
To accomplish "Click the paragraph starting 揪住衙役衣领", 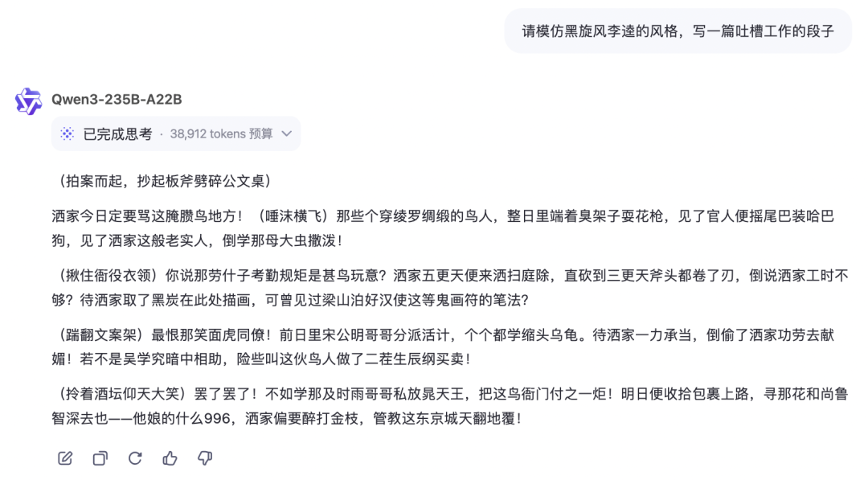I will pos(450,287).
